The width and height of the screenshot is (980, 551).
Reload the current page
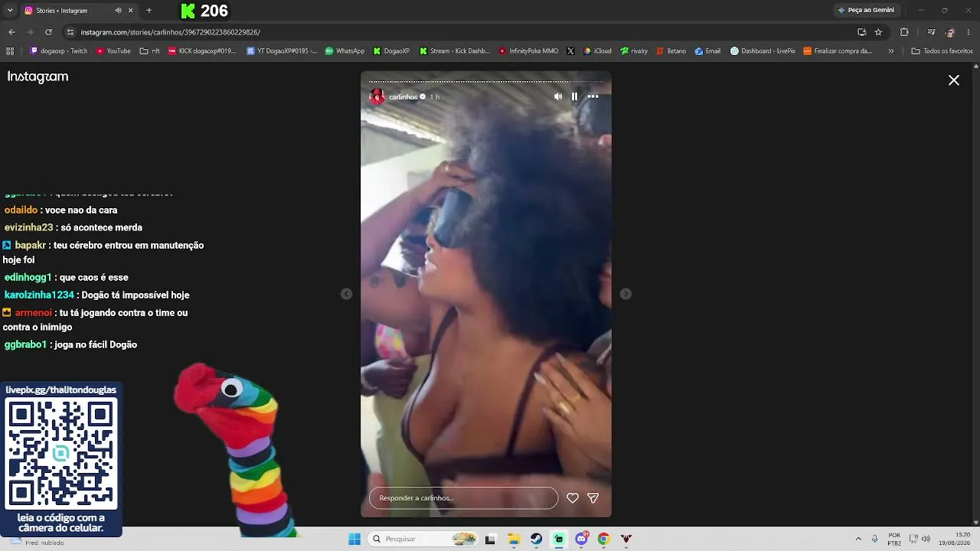click(48, 32)
